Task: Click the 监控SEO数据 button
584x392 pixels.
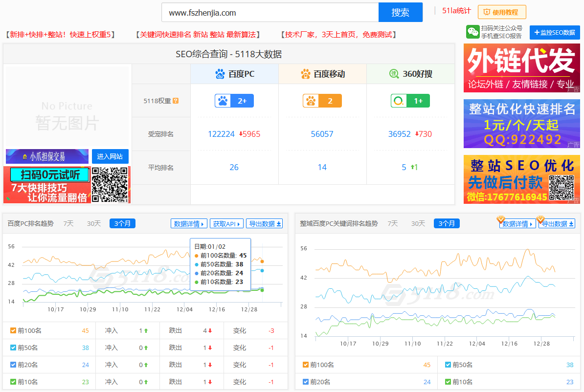Action: (555, 33)
